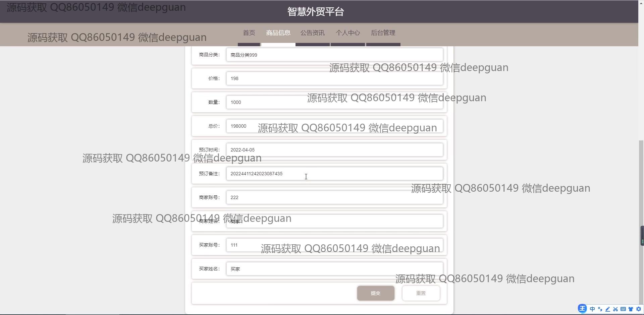The width and height of the screenshot is (644, 315).
Task: Open the IME skin shirt icon
Action: point(631,309)
